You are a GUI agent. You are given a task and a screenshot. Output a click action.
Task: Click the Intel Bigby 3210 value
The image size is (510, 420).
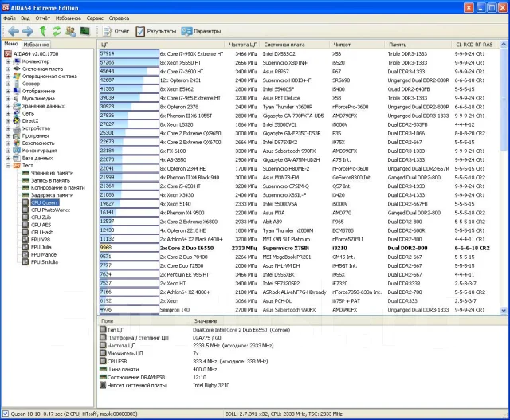(211, 385)
